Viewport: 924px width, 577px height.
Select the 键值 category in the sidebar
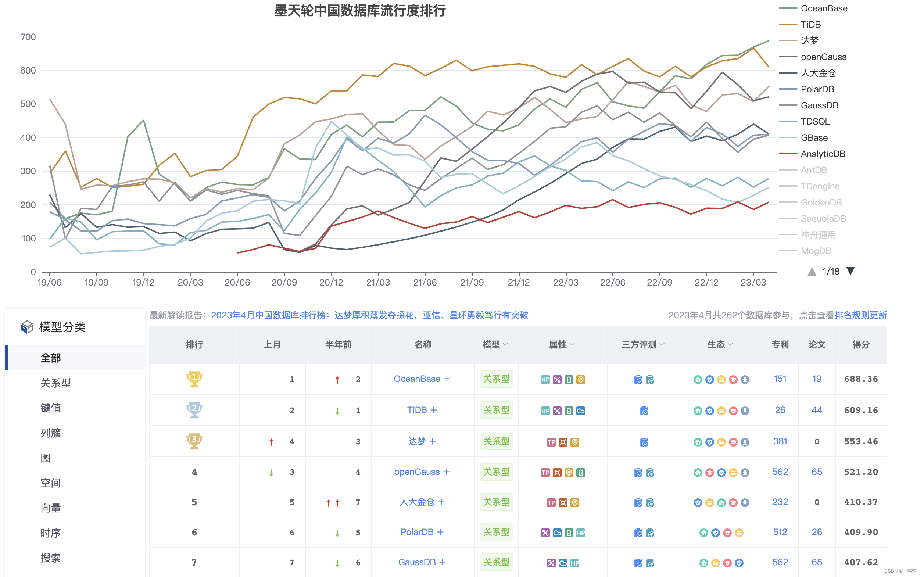(51, 408)
